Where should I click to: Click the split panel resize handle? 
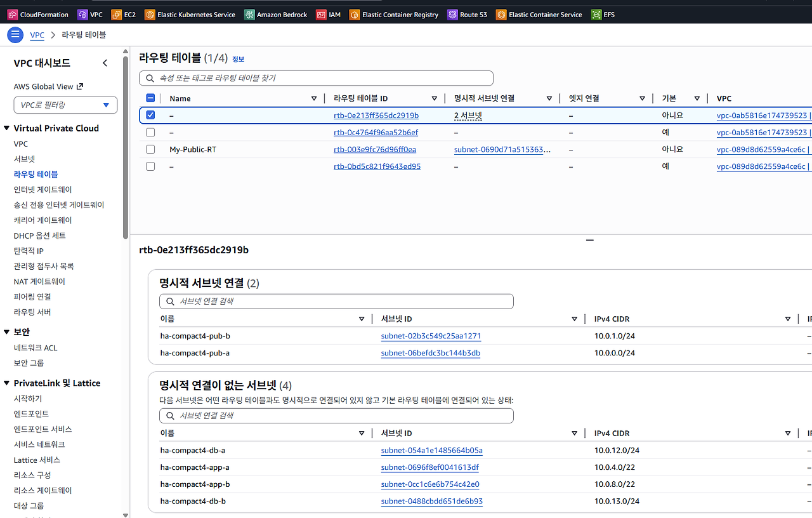(590, 240)
